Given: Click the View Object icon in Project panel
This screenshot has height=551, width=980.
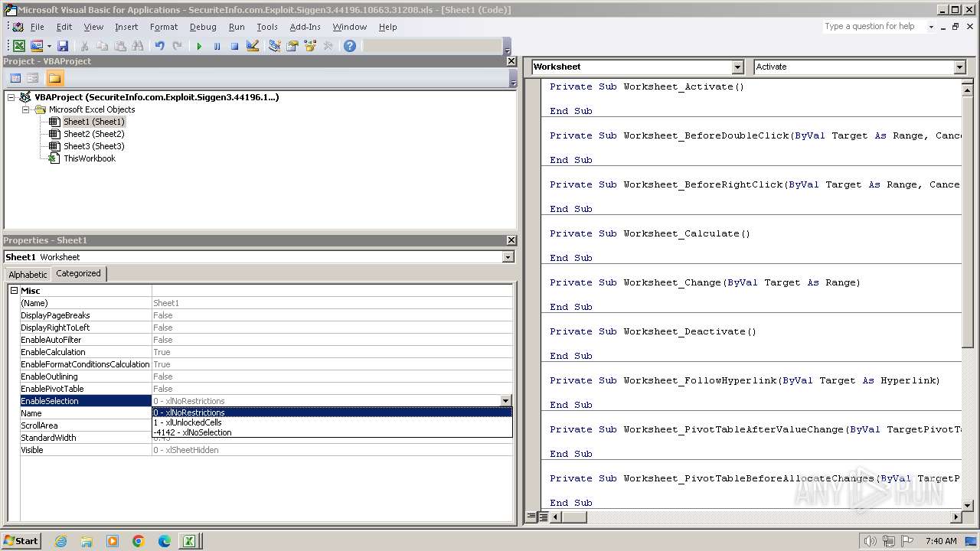Looking at the screenshot, I should coord(33,78).
